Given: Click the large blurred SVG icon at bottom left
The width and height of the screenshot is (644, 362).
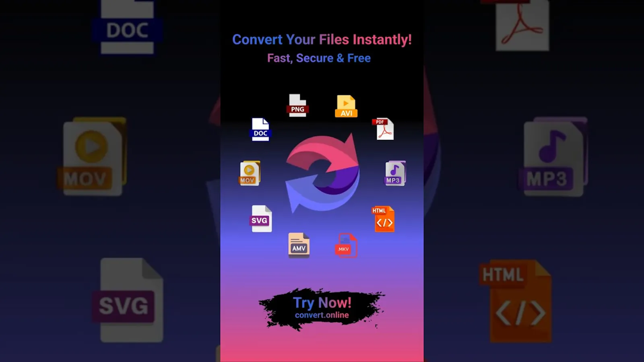Looking at the screenshot, I should [128, 300].
